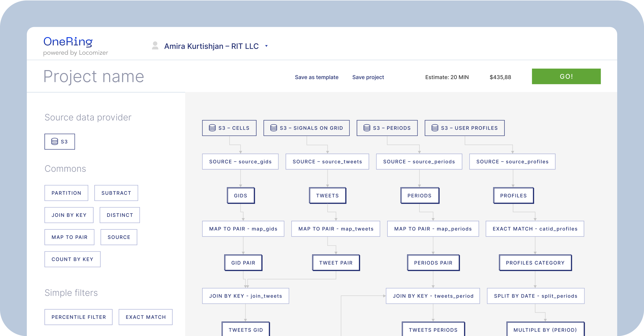644x336 pixels.
Task: Open Amira Kurtishjan – RIT LLC account menu
Action: [211, 46]
